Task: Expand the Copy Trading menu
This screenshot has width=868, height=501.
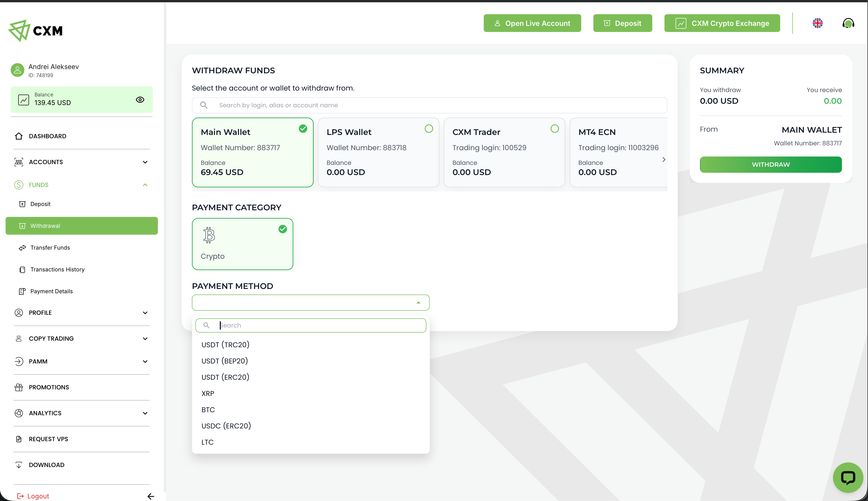Action: coord(81,339)
